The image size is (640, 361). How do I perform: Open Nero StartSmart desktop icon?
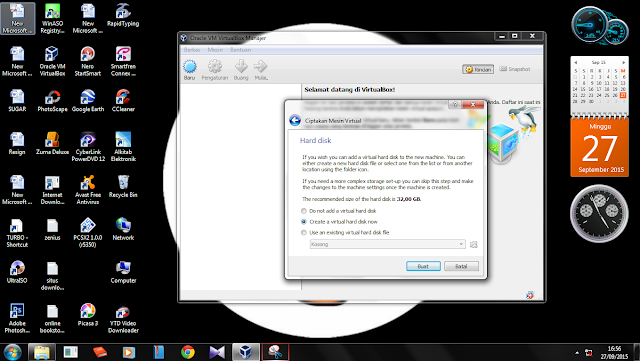[87, 61]
